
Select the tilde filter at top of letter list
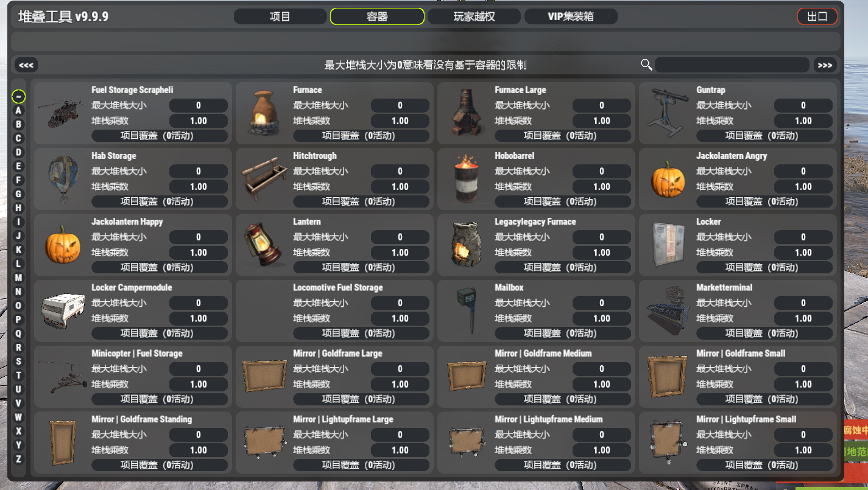(x=19, y=96)
